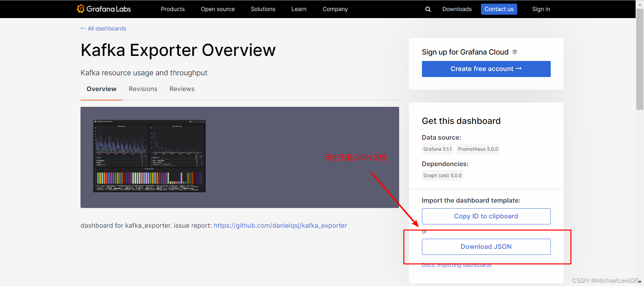This screenshot has width=644, height=286.
Task: Open the kafka_exporter GitHub link
Action: 280,225
